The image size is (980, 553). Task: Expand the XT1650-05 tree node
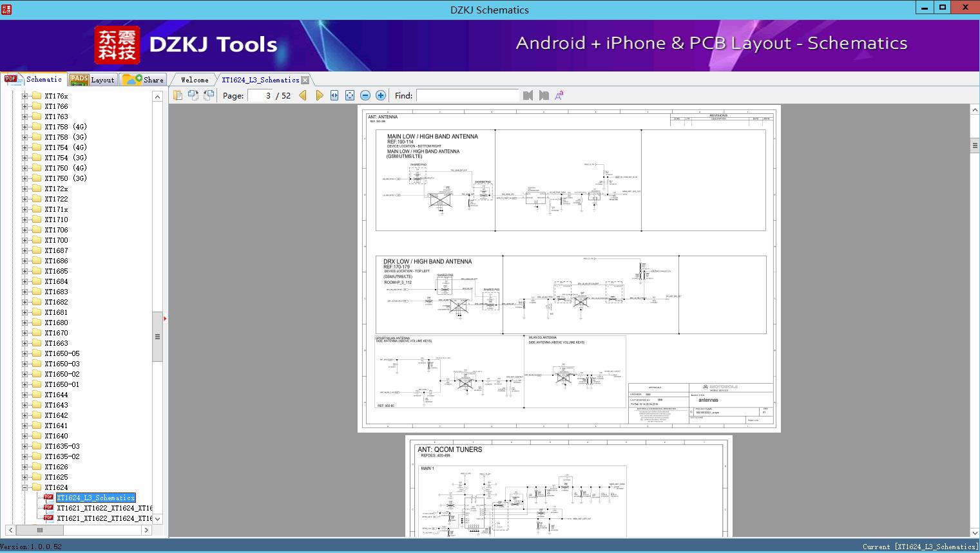pyautogui.click(x=24, y=353)
